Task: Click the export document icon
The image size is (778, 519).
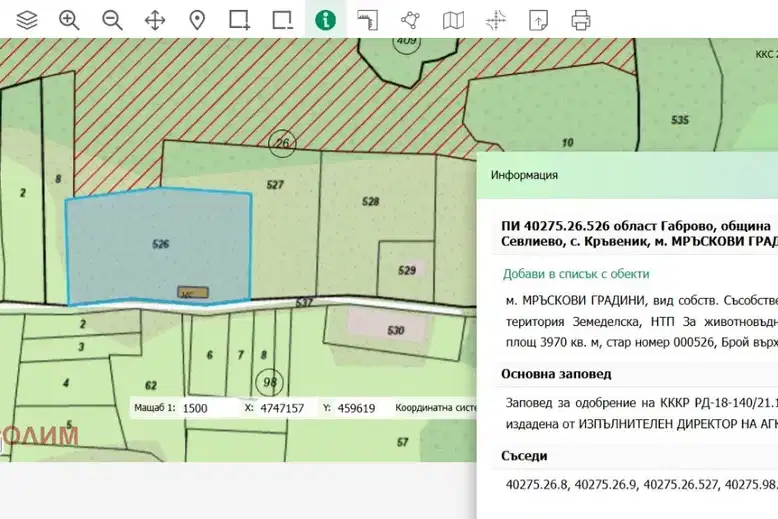Action: (x=538, y=20)
